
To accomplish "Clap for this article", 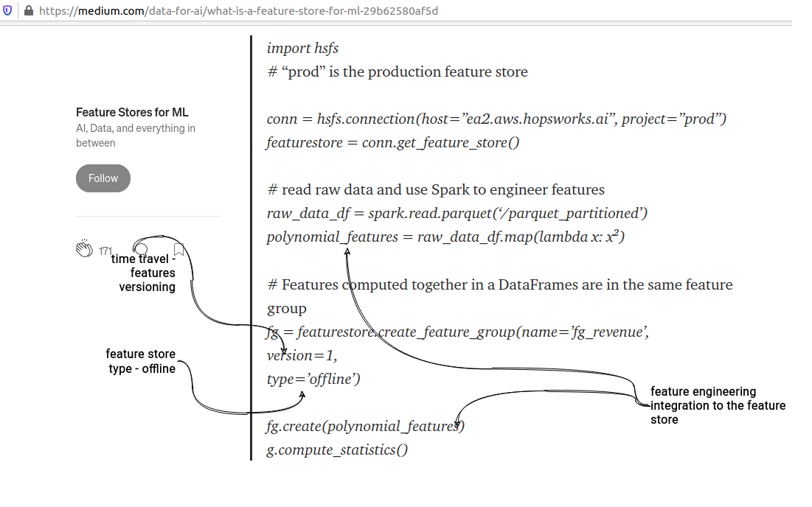I will (x=84, y=248).
